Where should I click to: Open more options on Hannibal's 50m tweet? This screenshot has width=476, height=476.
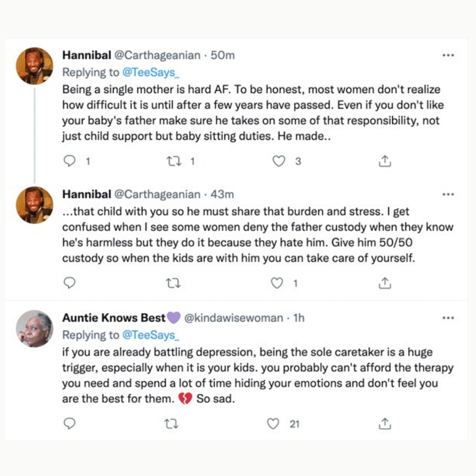coord(448,56)
